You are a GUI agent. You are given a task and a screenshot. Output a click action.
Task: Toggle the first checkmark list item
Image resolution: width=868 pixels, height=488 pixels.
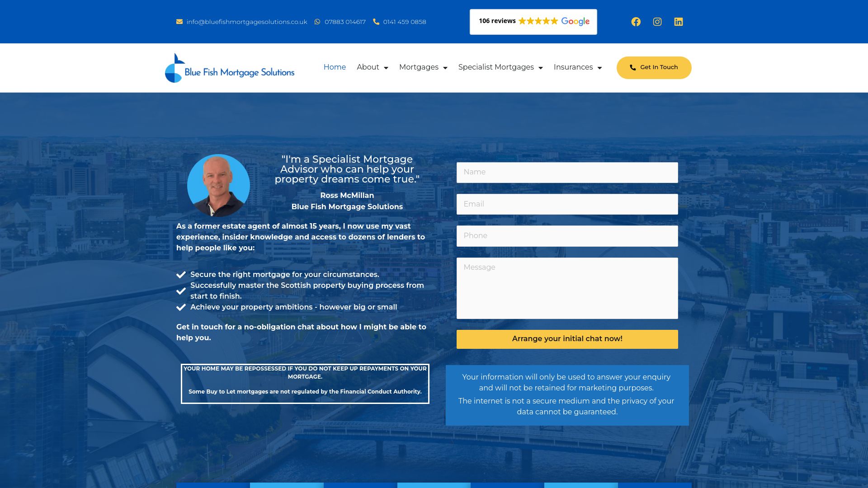[181, 275]
